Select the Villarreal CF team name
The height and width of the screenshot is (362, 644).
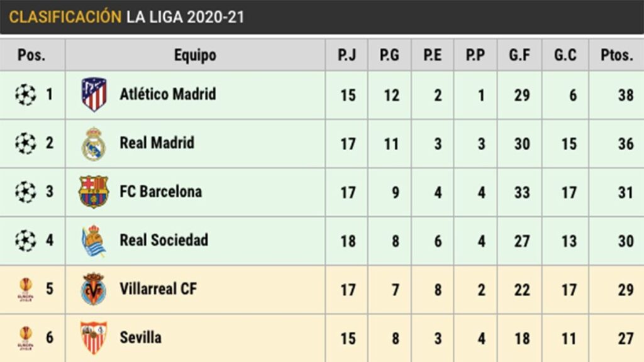(158, 289)
